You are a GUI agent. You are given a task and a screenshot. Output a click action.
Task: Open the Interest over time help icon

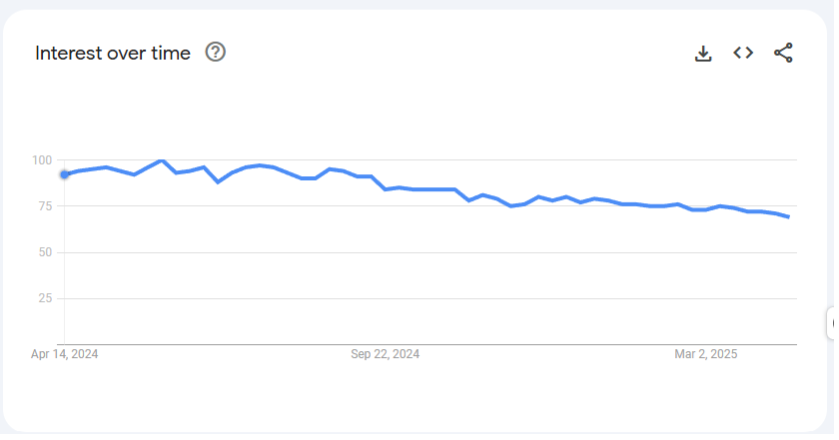[215, 52]
